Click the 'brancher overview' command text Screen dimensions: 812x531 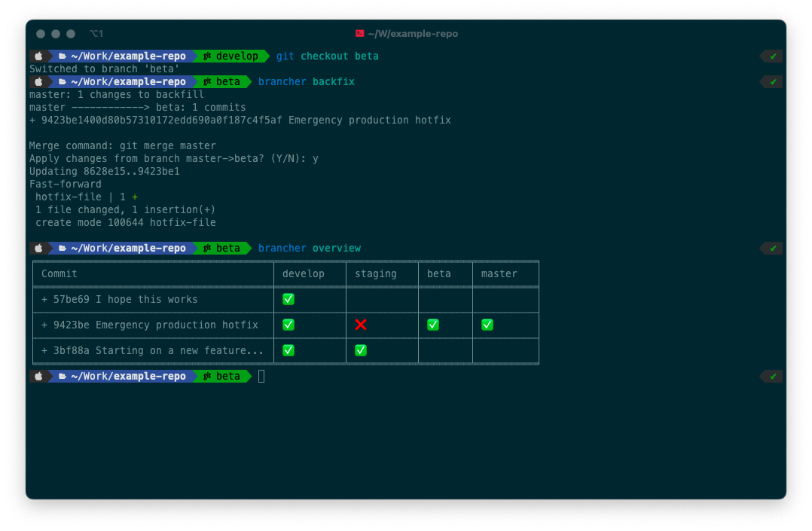(310, 248)
